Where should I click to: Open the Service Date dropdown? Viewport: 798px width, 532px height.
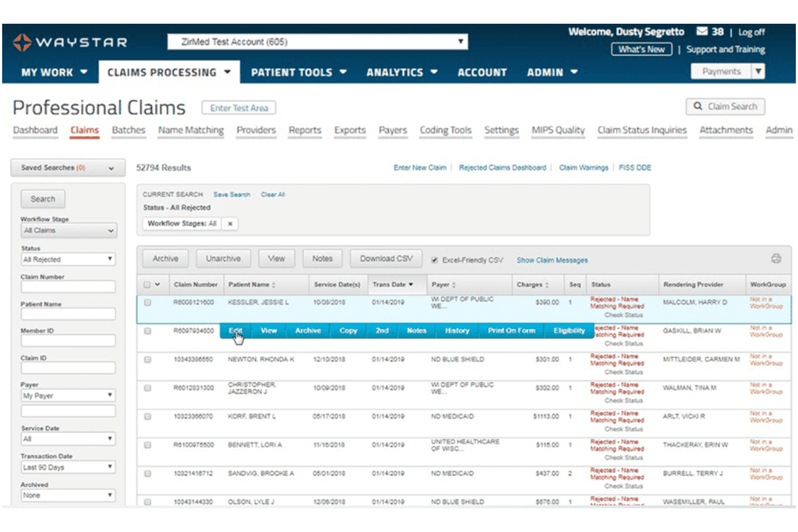click(68, 439)
